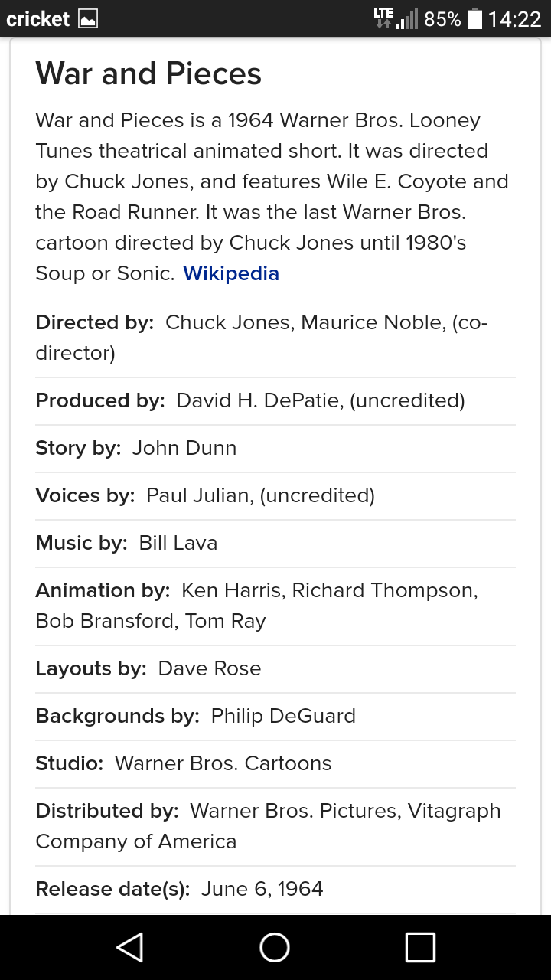Tap the battery icon in status bar
This screenshot has width=551, height=980.
tap(474, 19)
